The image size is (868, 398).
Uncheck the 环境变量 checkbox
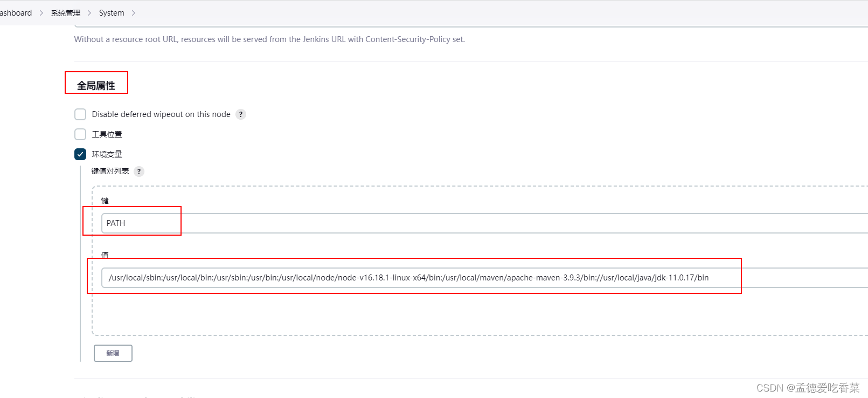coord(80,154)
